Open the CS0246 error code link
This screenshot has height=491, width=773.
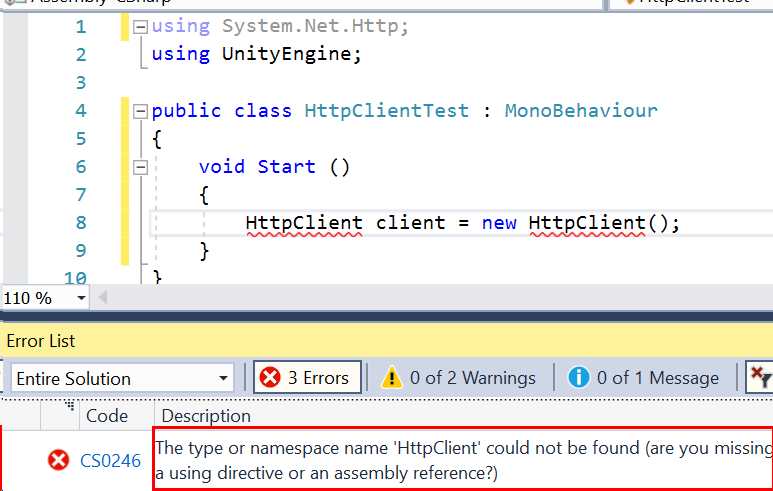click(x=110, y=461)
